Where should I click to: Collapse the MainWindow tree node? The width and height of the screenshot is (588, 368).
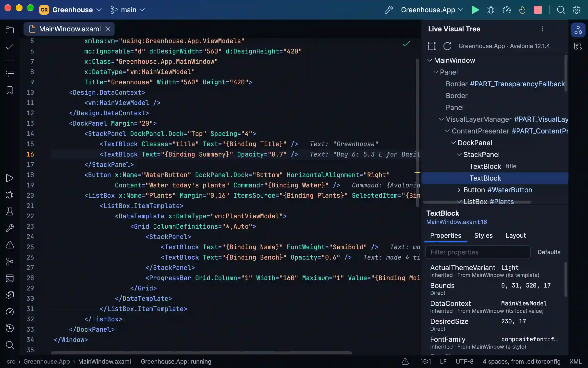(x=429, y=60)
